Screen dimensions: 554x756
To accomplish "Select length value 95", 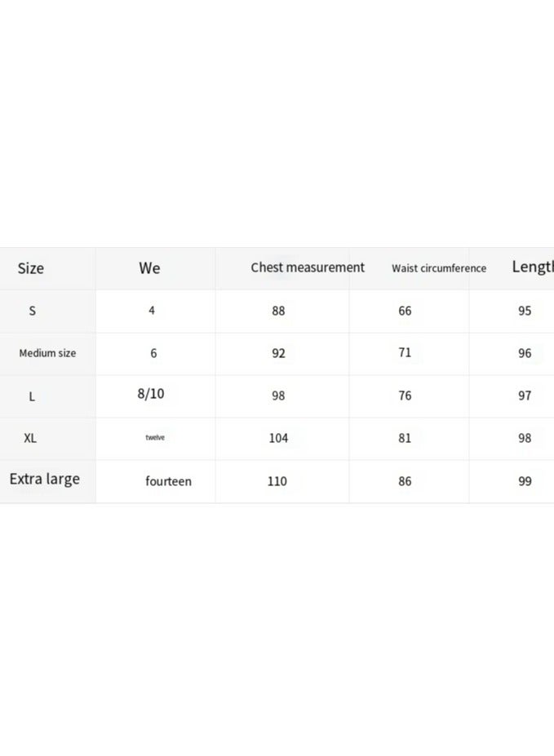I will pyautogui.click(x=525, y=311).
